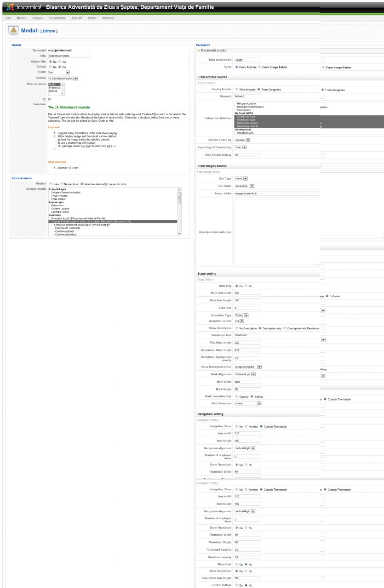This screenshot has height=588, width=384.
Task: Open the Site menu
Action: click(x=7, y=17)
